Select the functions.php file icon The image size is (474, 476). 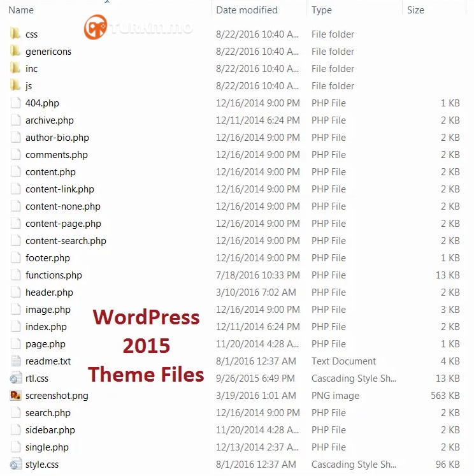coord(15,275)
